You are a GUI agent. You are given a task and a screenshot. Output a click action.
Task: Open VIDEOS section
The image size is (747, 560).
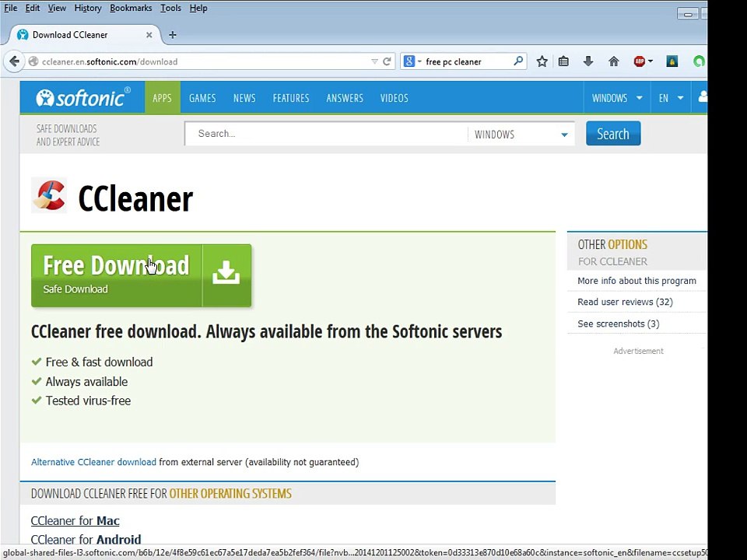pyautogui.click(x=394, y=98)
